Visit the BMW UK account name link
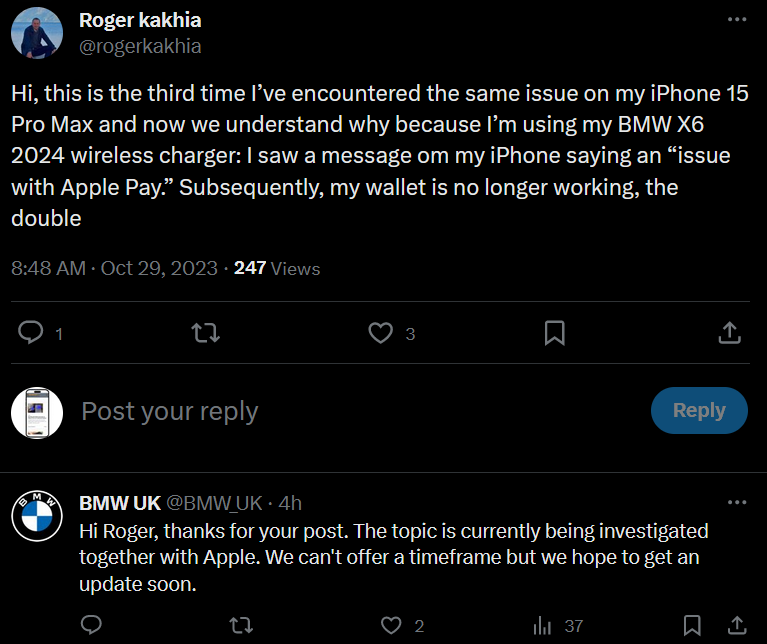This screenshot has height=644, width=767. 119,502
